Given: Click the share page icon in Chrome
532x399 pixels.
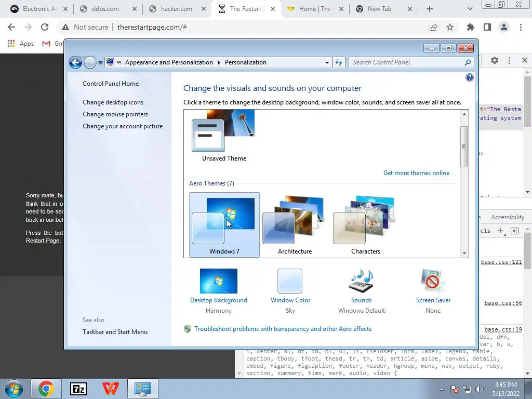Looking at the screenshot, I should click(x=433, y=27).
